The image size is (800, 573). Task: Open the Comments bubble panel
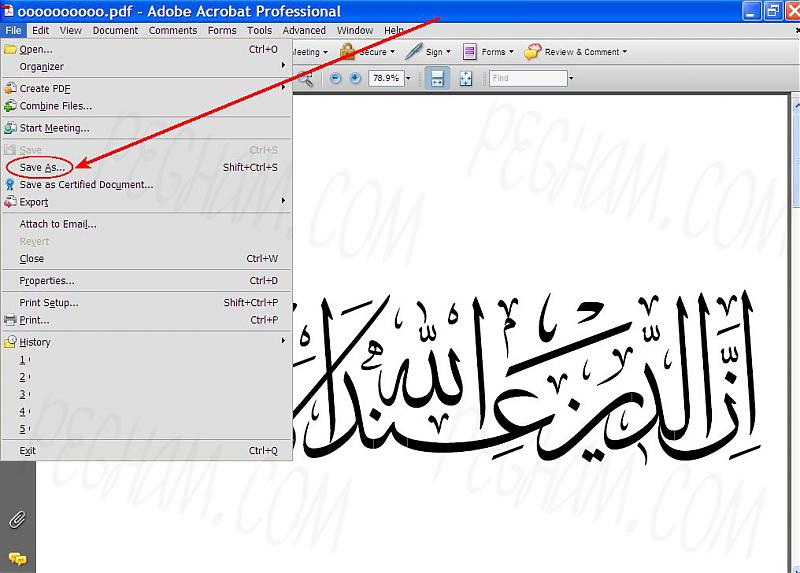pos(17,559)
